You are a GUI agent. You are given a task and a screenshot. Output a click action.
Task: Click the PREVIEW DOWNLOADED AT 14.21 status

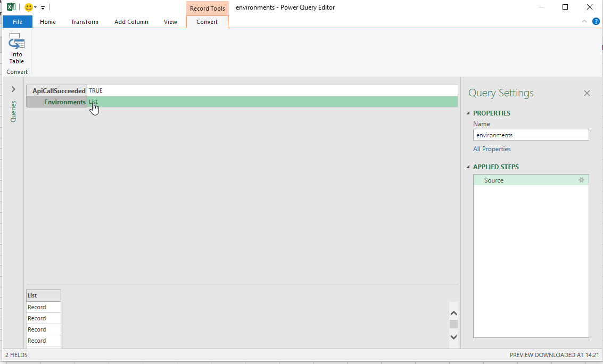pos(554,355)
